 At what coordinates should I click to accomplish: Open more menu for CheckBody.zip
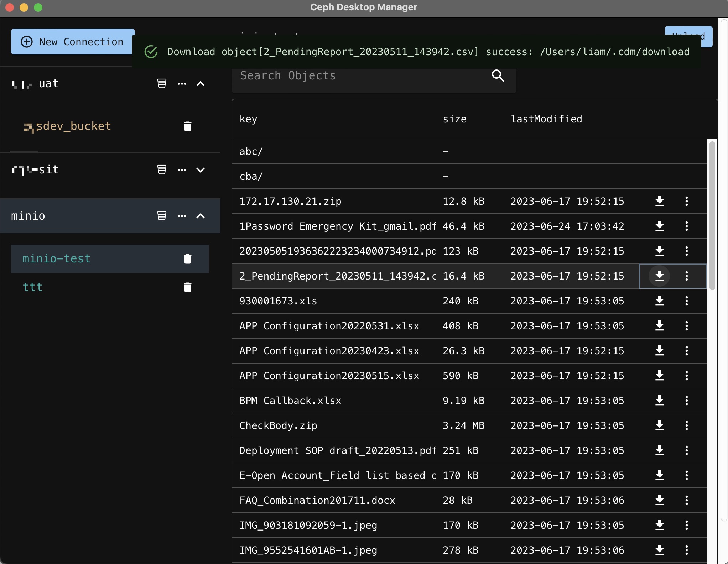click(686, 425)
